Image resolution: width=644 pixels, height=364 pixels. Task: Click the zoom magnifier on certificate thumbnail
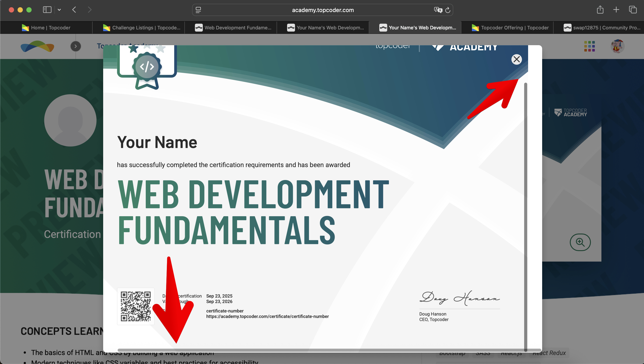coord(580,242)
